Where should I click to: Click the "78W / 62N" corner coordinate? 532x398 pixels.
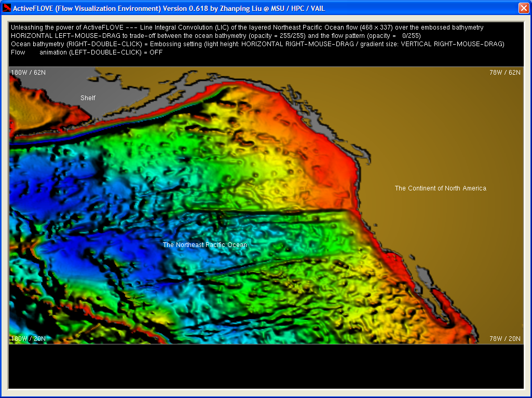tap(504, 73)
